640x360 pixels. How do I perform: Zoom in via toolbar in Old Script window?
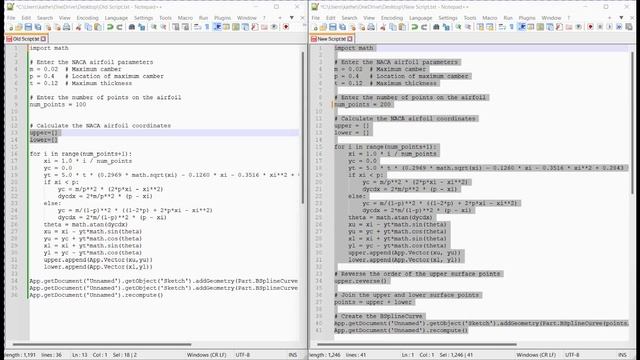coord(153,27)
